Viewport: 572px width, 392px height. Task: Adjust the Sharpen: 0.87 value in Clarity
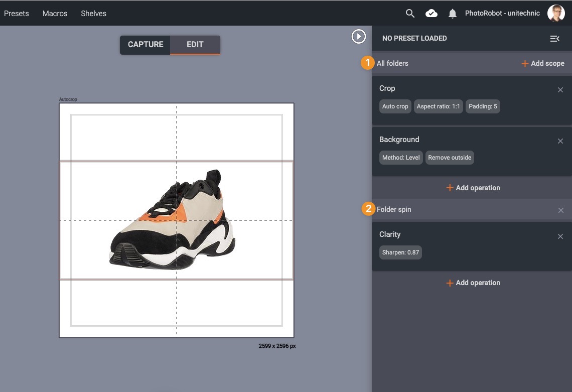pos(400,252)
